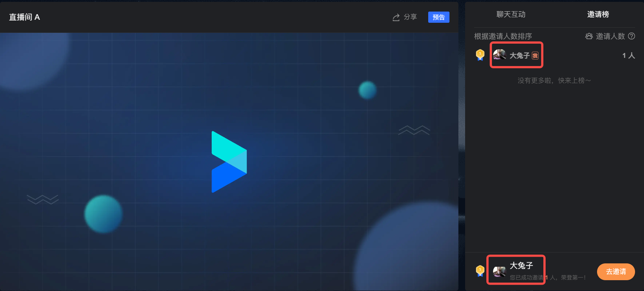Viewport: 644px width, 291px height.
Task: Click the 邀请人数 column label
Action: coord(610,36)
